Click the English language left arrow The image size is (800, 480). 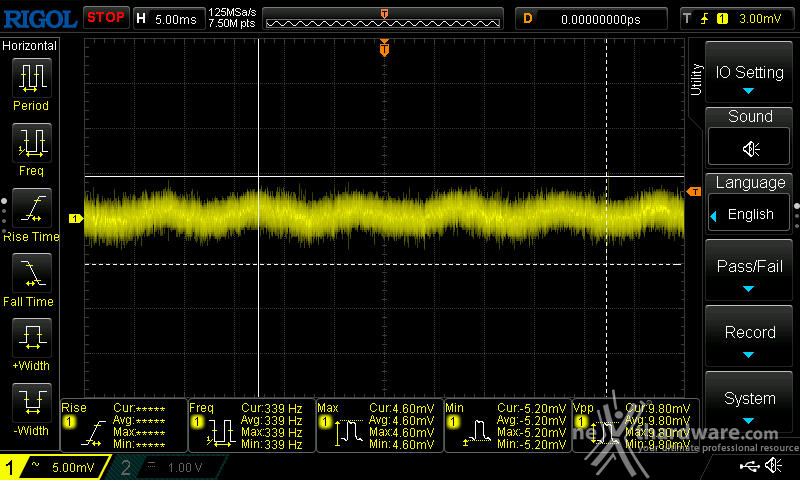point(714,216)
